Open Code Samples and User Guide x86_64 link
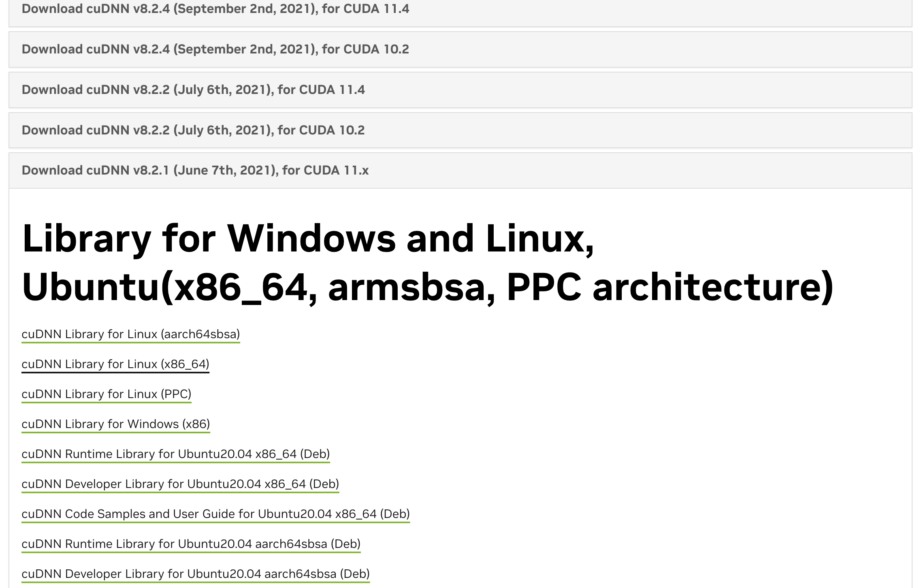The height and width of the screenshot is (588, 921). 216,514
